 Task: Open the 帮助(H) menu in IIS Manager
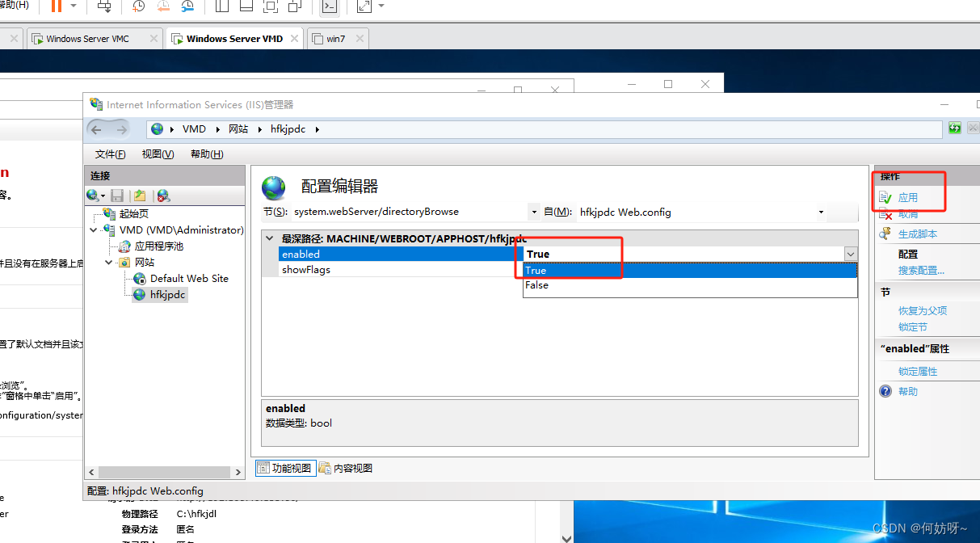pyautogui.click(x=207, y=154)
